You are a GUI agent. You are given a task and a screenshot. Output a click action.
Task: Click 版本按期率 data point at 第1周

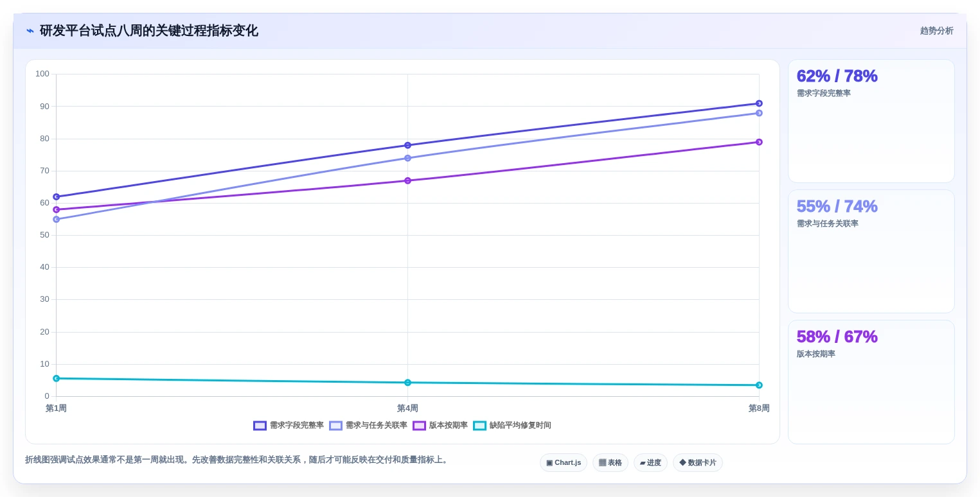click(57, 209)
